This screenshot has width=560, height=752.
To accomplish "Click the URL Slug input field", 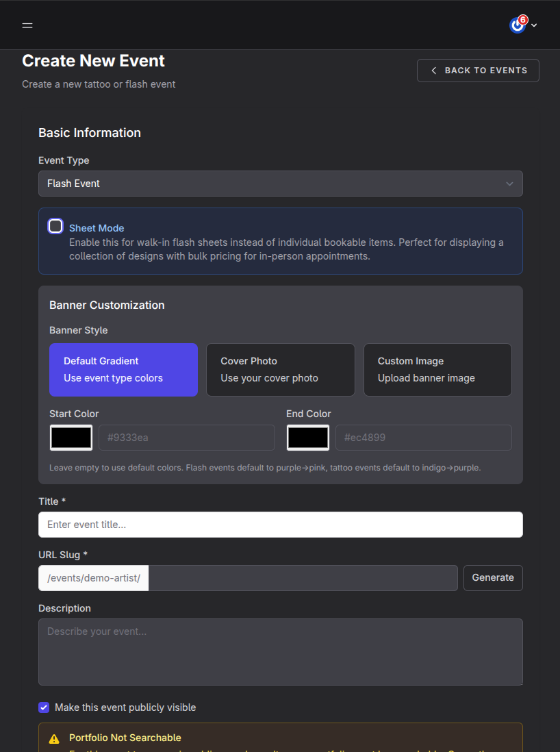I will [x=301, y=577].
